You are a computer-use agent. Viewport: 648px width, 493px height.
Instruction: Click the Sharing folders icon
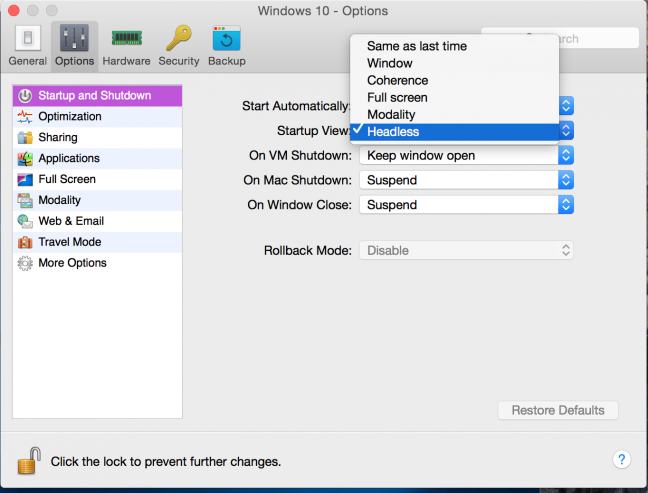click(x=25, y=137)
